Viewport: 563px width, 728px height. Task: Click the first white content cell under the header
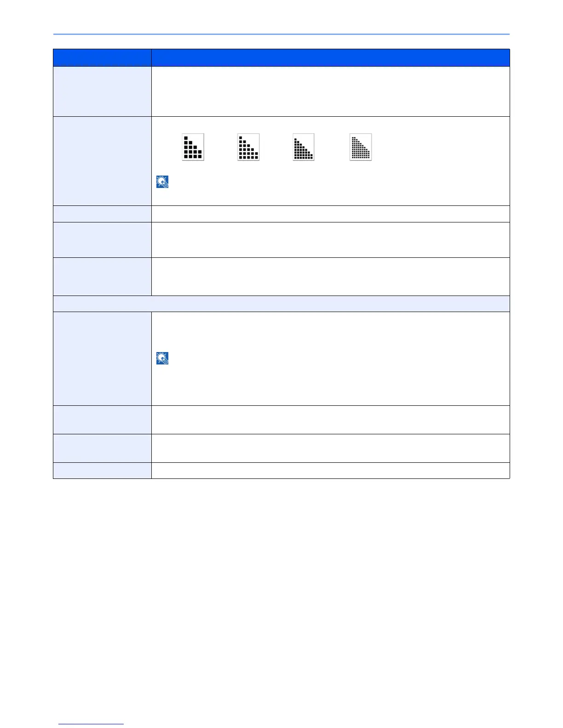(330, 91)
